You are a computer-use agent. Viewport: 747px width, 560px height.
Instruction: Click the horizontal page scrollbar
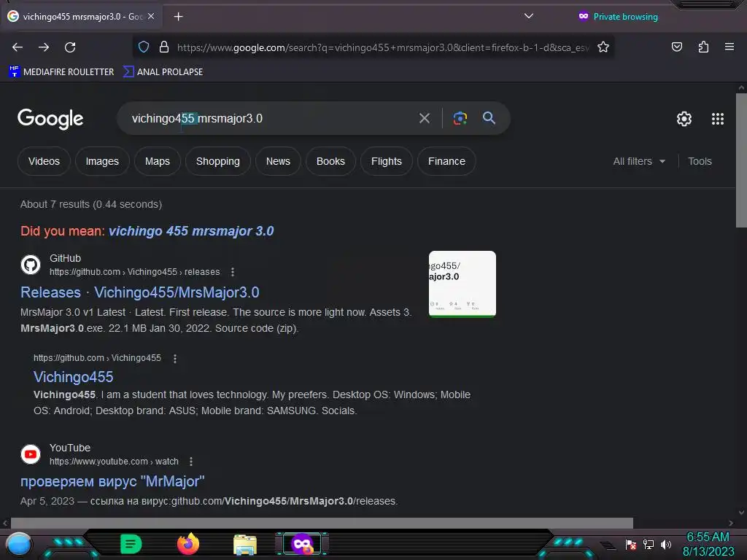(322, 523)
